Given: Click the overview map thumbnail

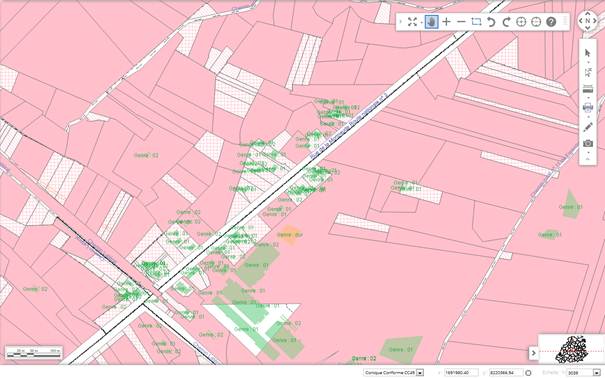Looking at the screenshot, I should [572, 349].
